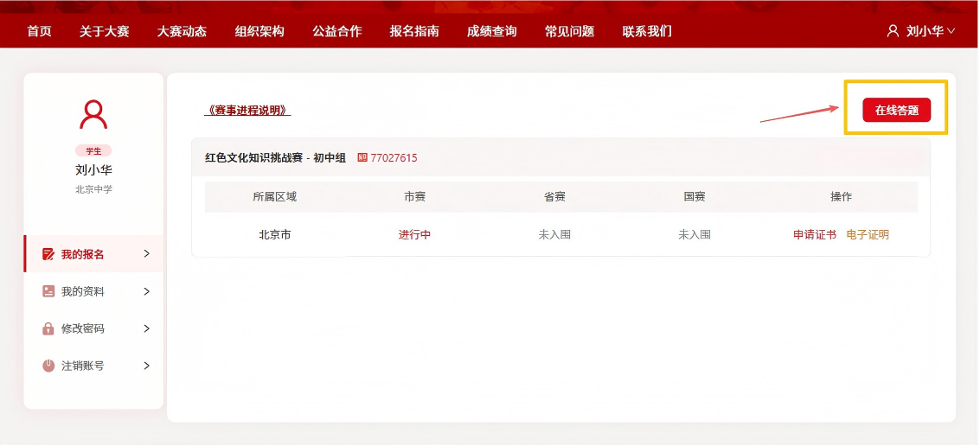The width and height of the screenshot is (980, 446).
Task: Click the 北京市 region cell
Action: pos(275,235)
